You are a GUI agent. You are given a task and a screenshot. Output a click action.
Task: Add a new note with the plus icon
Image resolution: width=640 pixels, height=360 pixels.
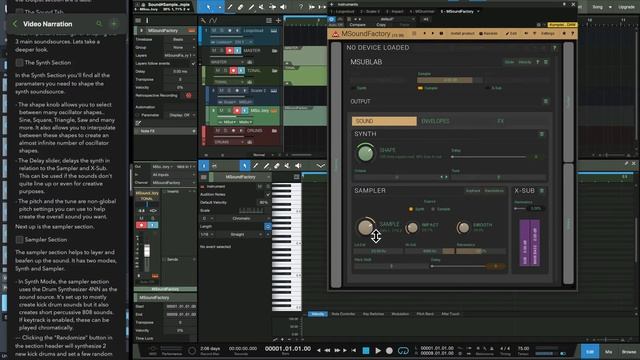tap(114, 24)
